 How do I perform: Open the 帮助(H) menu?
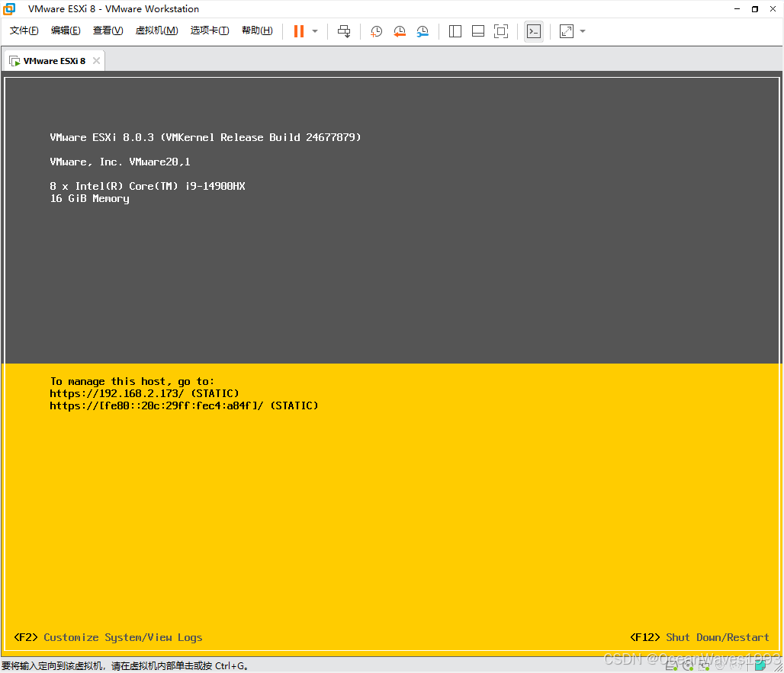[257, 30]
